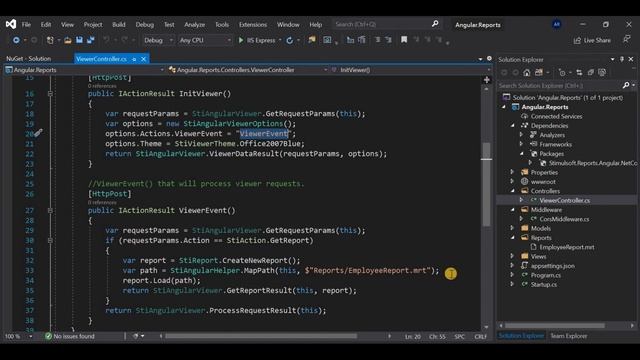This screenshot has height=360, width=640.
Task: Open the Build menu
Action: coord(119,24)
